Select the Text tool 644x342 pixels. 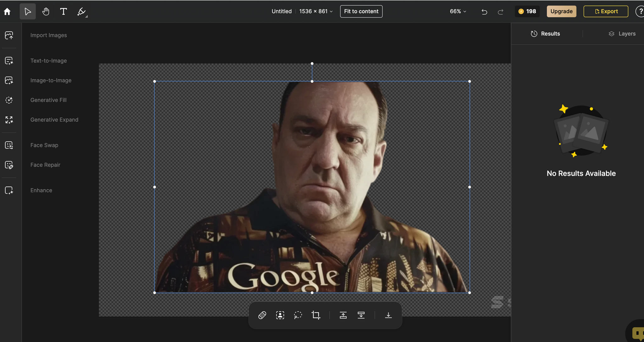click(63, 12)
